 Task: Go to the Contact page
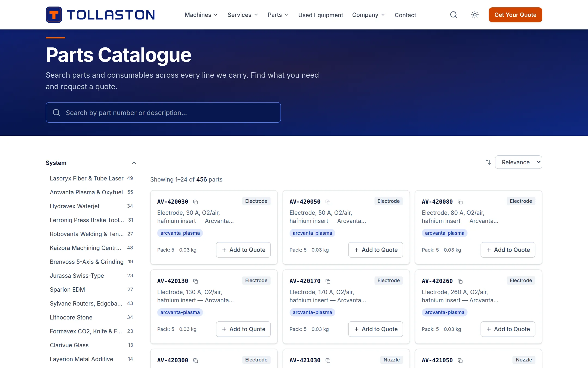[405, 15]
